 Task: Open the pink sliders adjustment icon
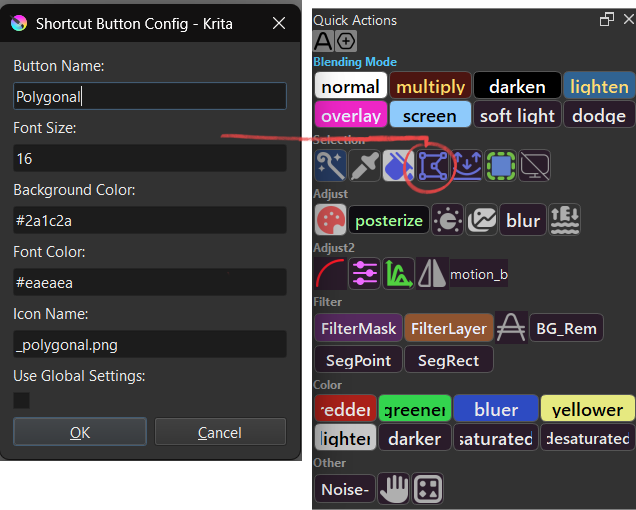364,273
